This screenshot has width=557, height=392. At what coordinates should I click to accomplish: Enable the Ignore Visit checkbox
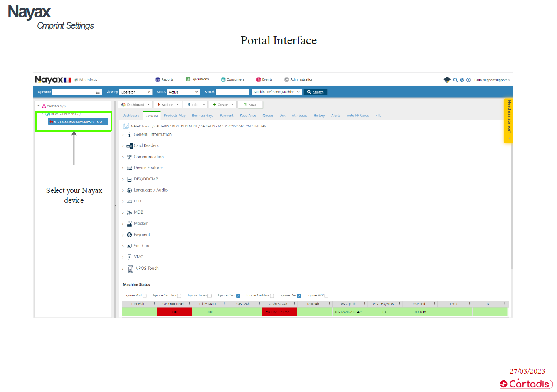(x=145, y=296)
